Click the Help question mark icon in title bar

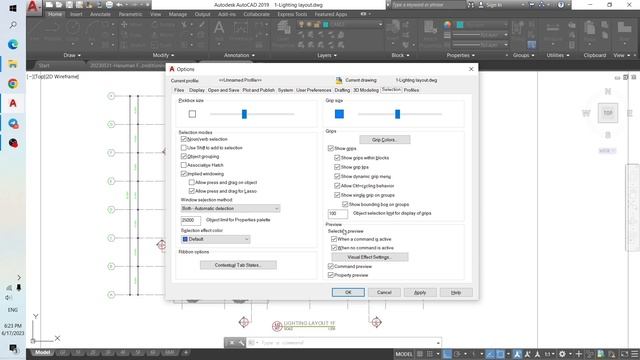(x=561, y=5)
